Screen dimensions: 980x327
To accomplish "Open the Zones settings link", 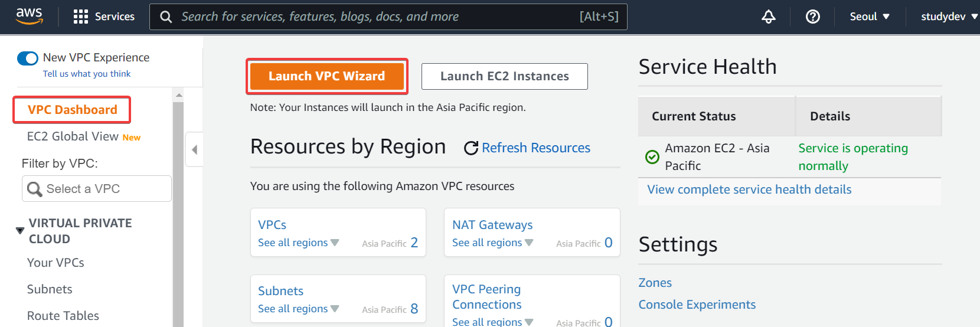I will pos(655,283).
